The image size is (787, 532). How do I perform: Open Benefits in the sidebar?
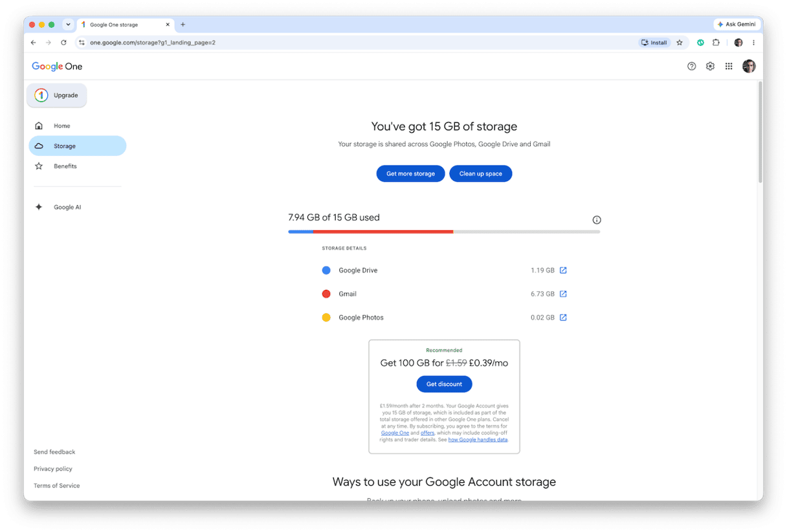[x=78, y=166]
